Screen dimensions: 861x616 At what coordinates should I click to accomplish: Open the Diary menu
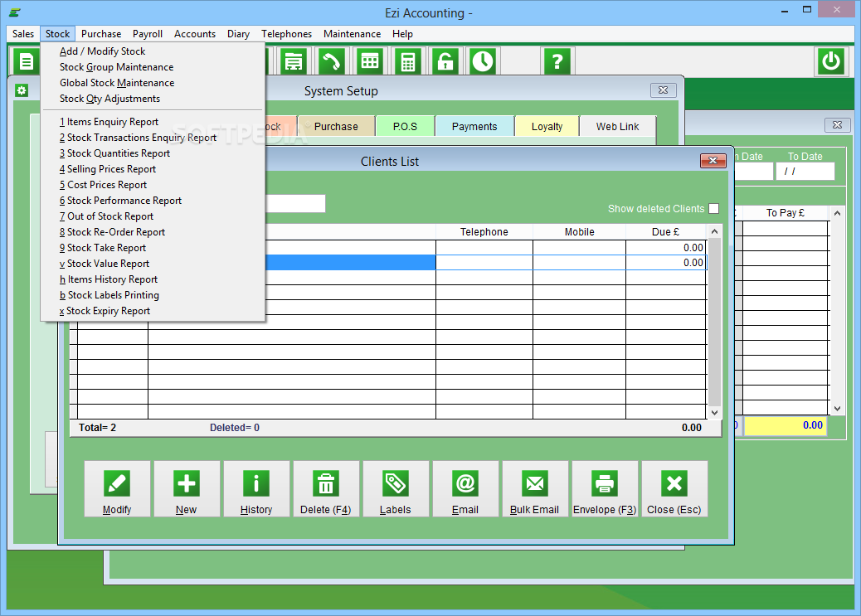click(x=238, y=34)
